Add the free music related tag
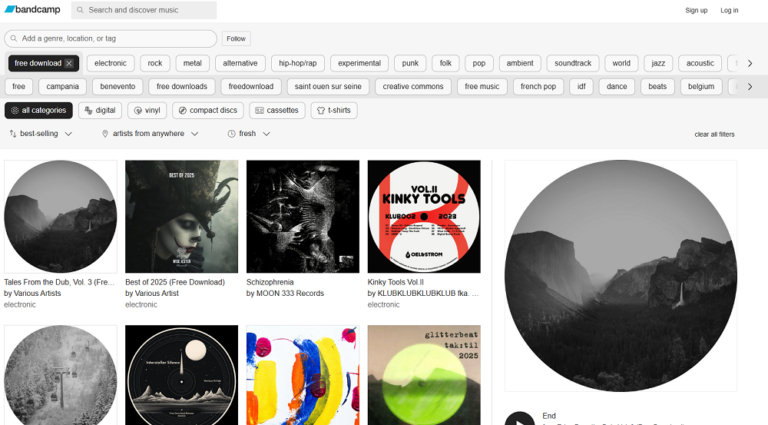 tap(482, 87)
